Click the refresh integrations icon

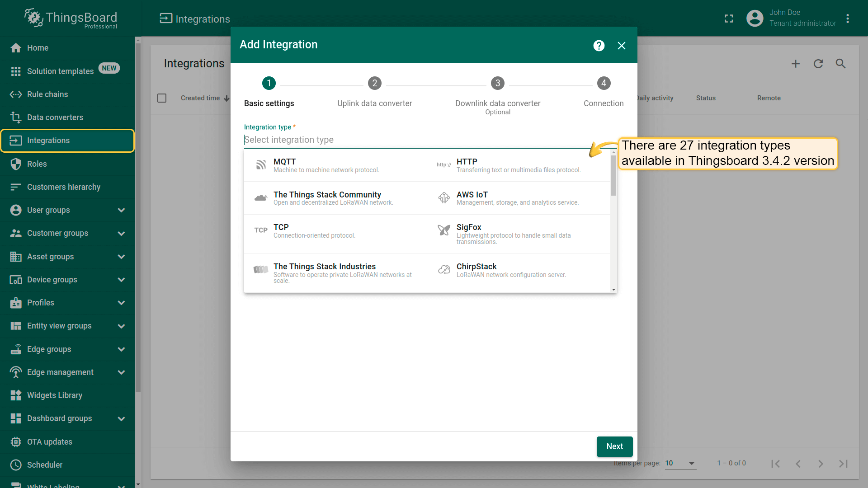pos(818,64)
